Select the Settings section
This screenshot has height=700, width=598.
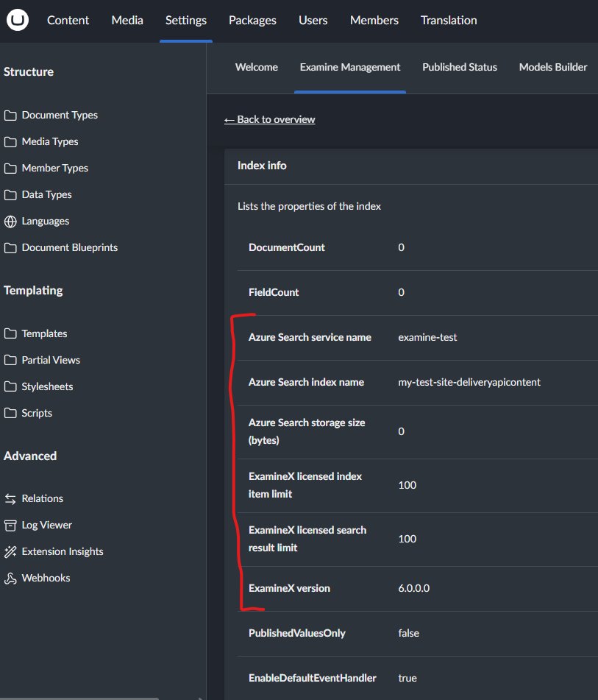click(186, 20)
